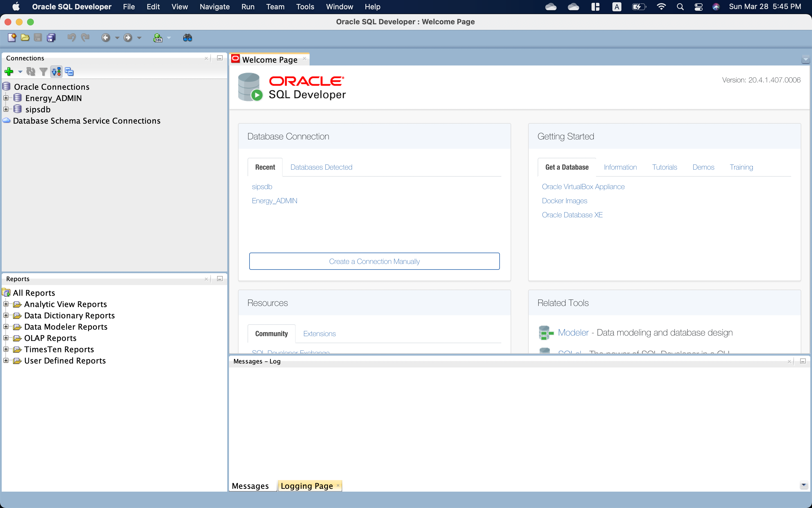Click the Oracle database logo icon
The height and width of the screenshot is (508, 812).
250,87
